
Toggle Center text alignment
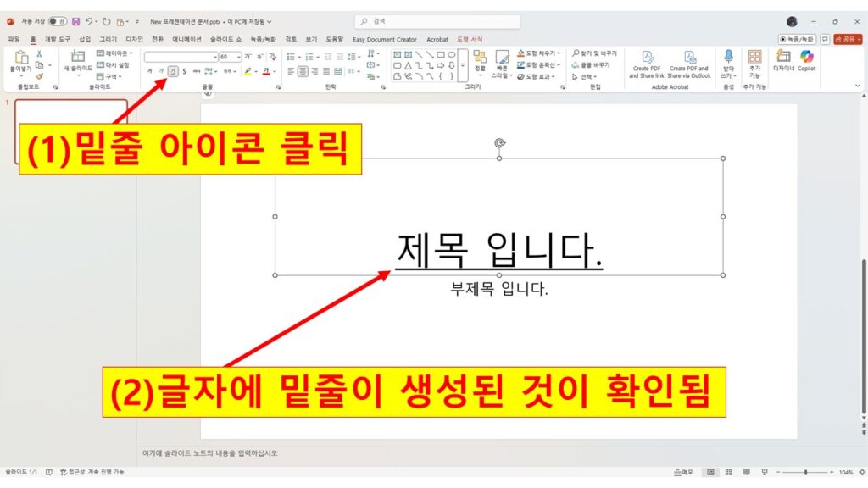[303, 71]
